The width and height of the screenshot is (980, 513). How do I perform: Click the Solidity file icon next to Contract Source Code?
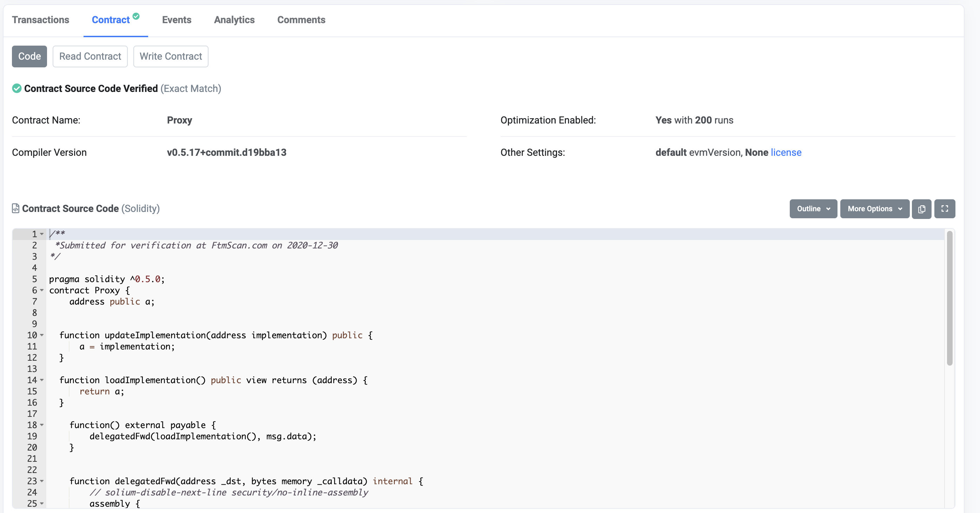point(15,208)
